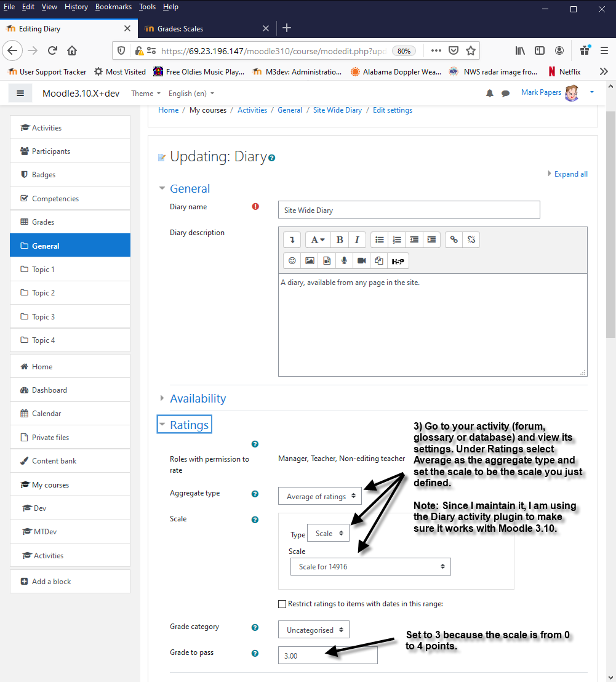The image size is (616, 682).
Task: Open messages speech bubble icon
Action: [505, 93]
